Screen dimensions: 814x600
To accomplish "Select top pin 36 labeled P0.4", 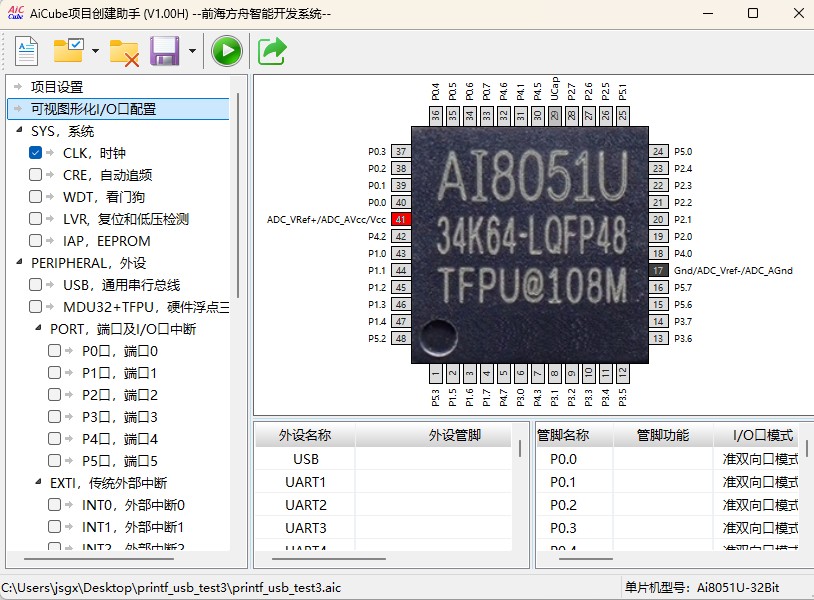I will pyautogui.click(x=436, y=116).
